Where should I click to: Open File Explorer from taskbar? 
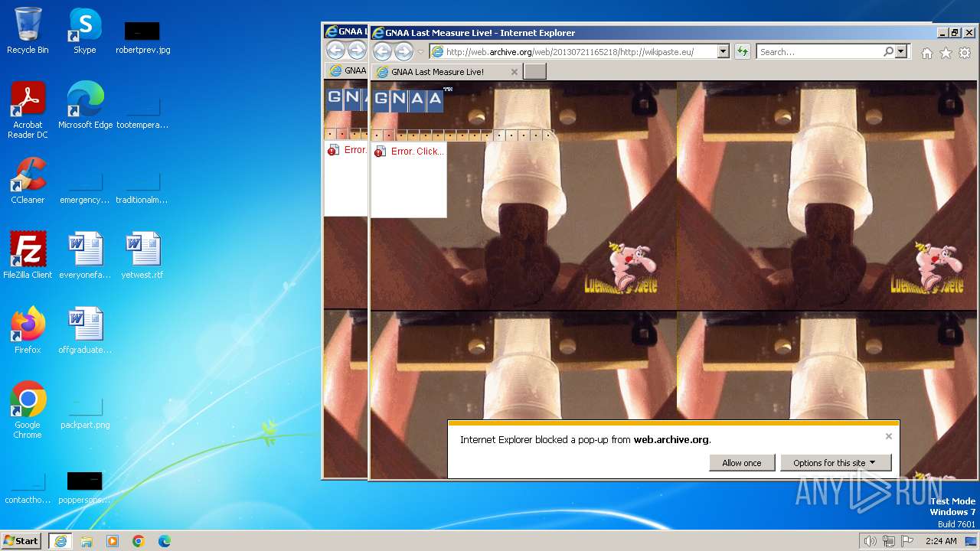coord(87,541)
